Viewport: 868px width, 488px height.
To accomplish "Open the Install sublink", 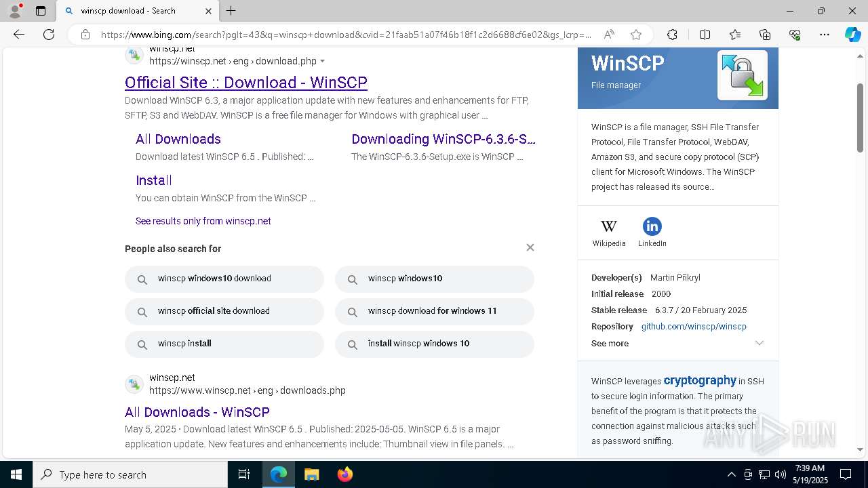I will click(x=154, y=180).
